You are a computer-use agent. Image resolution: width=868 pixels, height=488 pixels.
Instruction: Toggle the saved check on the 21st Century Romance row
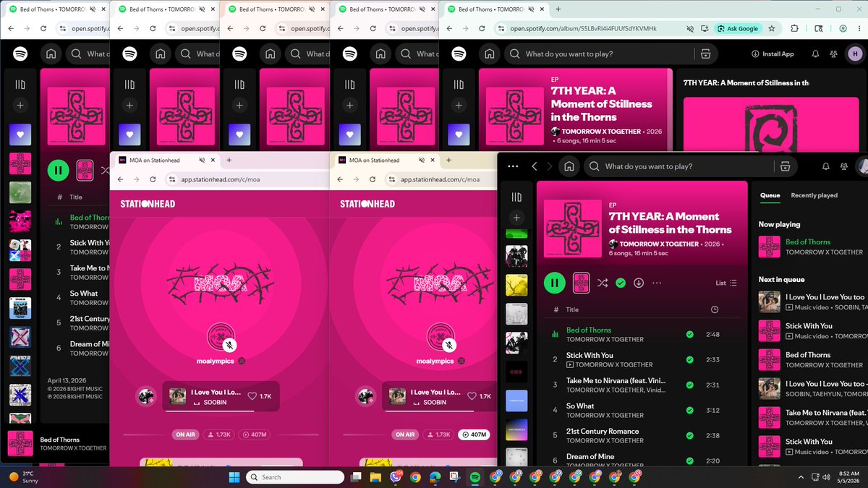click(x=689, y=436)
